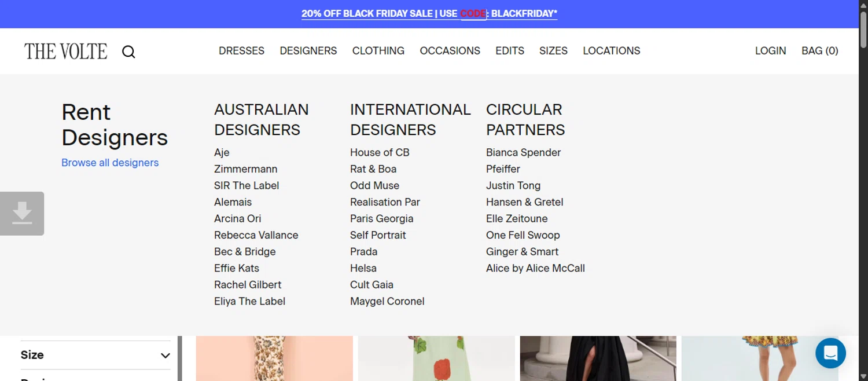Select Zimmermann designer

click(246, 169)
